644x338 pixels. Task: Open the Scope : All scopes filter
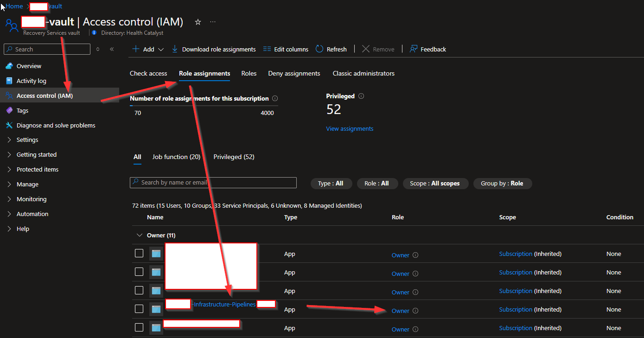pyautogui.click(x=435, y=184)
